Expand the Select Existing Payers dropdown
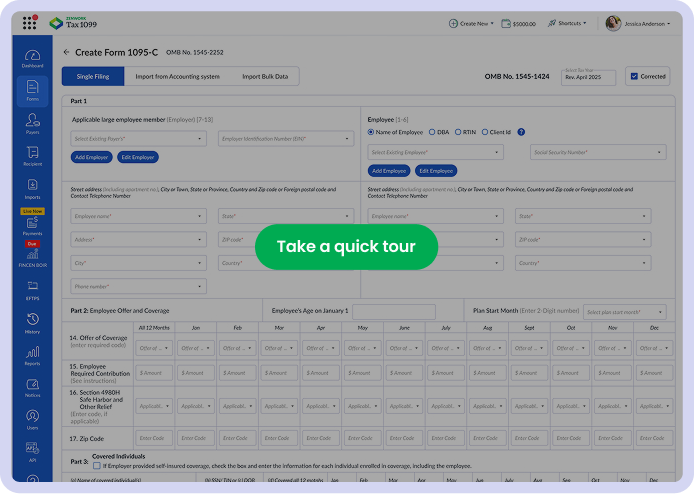The width and height of the screenshot is (694, 494). coord(138,139)
